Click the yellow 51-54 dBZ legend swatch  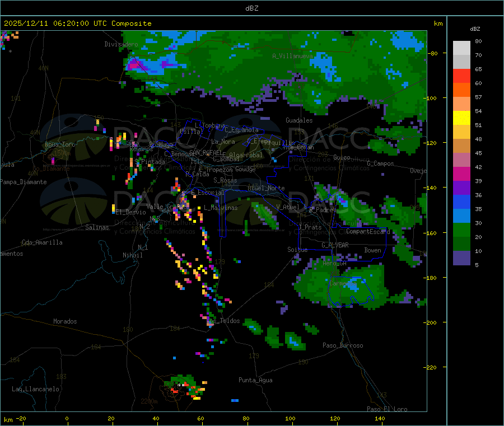[x=461, y=118]
